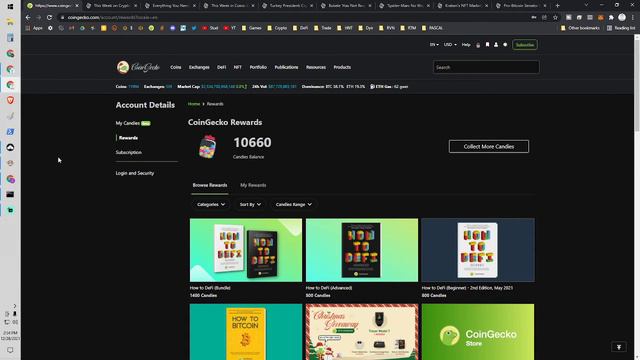Click the green Subscribe button

[524, 45]
